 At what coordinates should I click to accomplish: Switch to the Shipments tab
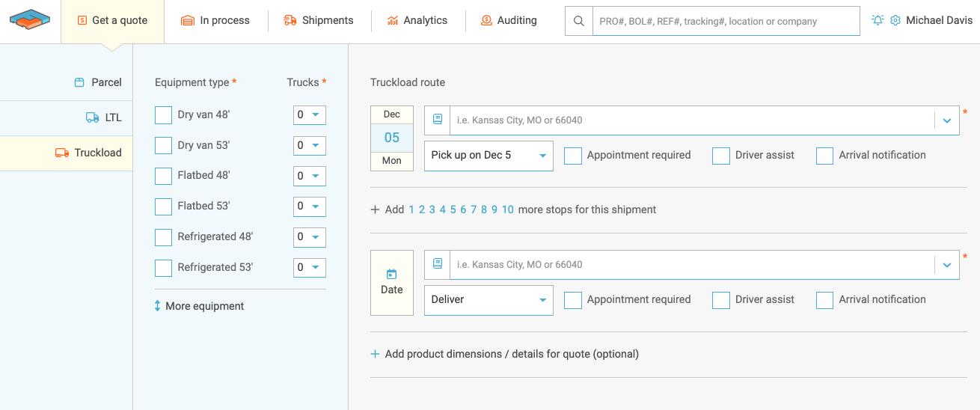319,20
